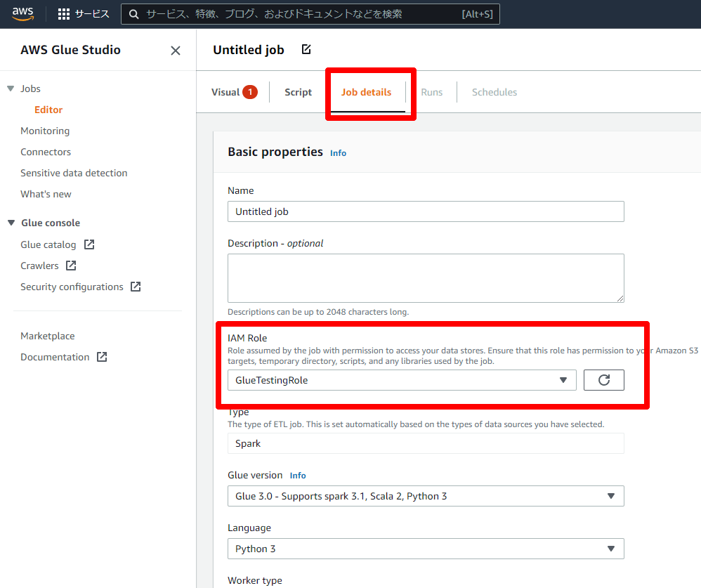The height and width of the screenshot is (588, 701).
Task: Click the IAM Role label
Action: pos(247,338)
